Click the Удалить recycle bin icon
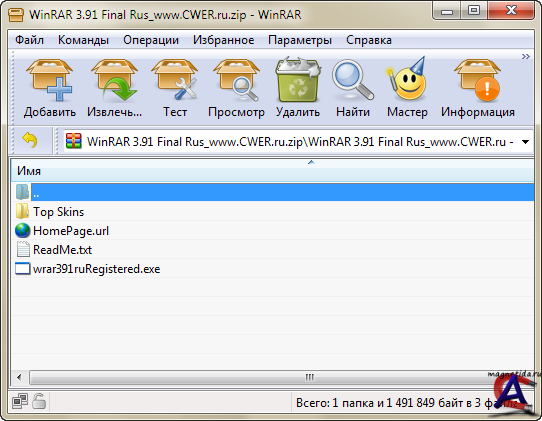Image resolution: width=542 pixels, height=421 pixels. [x=298, y=80]
